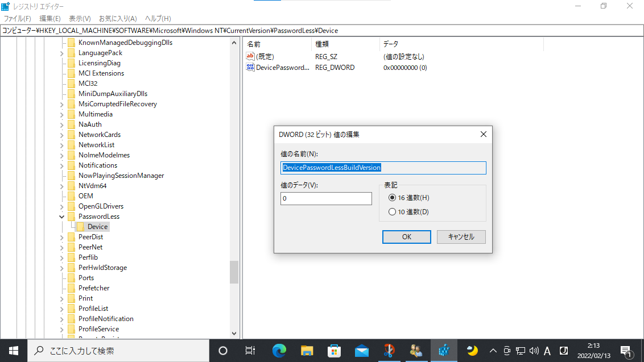Select the 10 進数(D) decimal radio button
The height and width of the screenshot is (362, 644).
[392, 212]
